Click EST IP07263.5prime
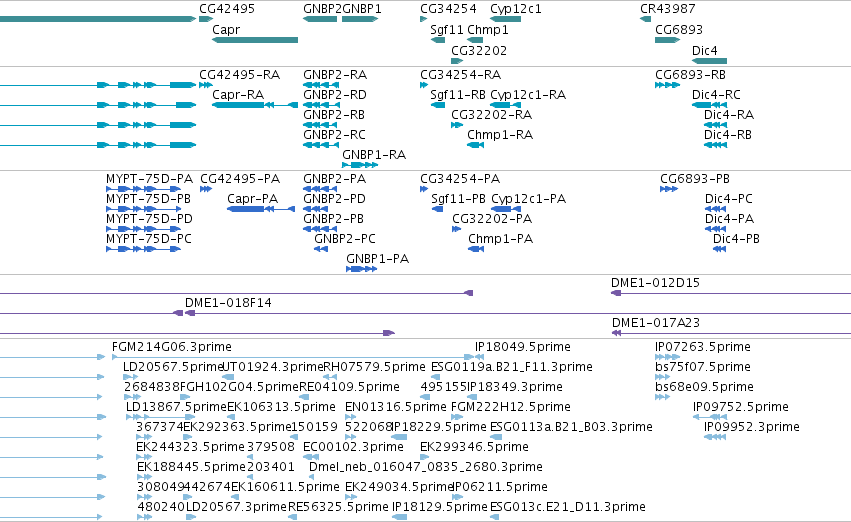Screen dimensions: 851x522 [703, 347]
